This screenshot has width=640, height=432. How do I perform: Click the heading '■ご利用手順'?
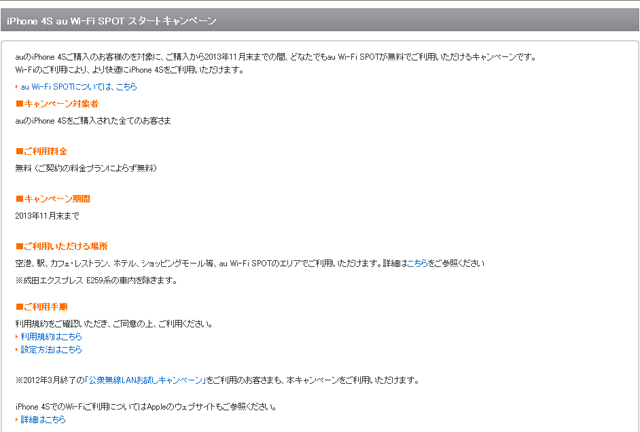point(41,307)
